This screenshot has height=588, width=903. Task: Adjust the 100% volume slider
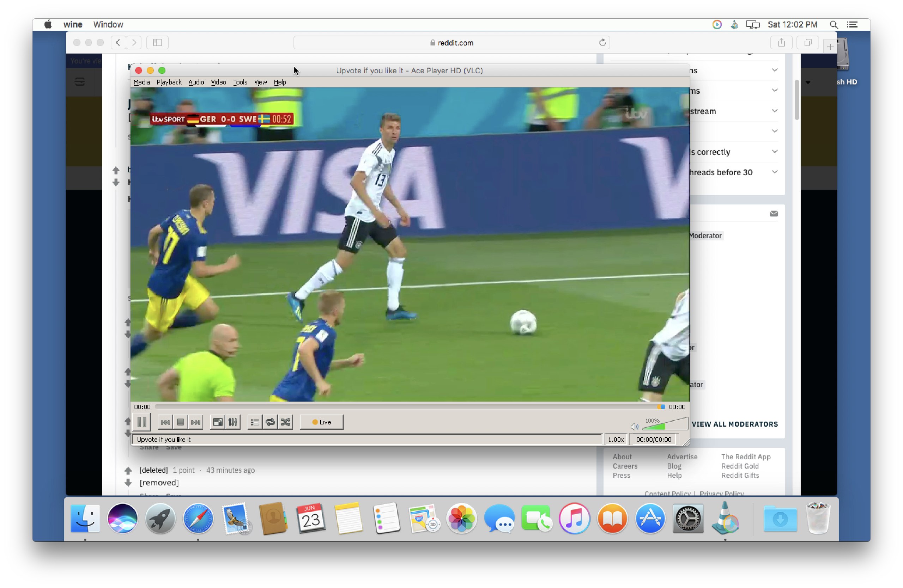[665, 424]
